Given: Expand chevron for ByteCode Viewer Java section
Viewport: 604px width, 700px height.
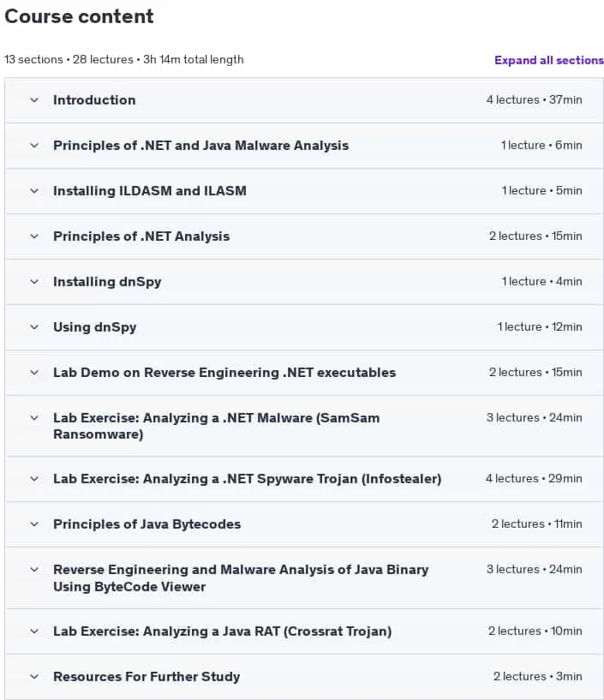Looking at the screenshot, I should coord(34,570).
